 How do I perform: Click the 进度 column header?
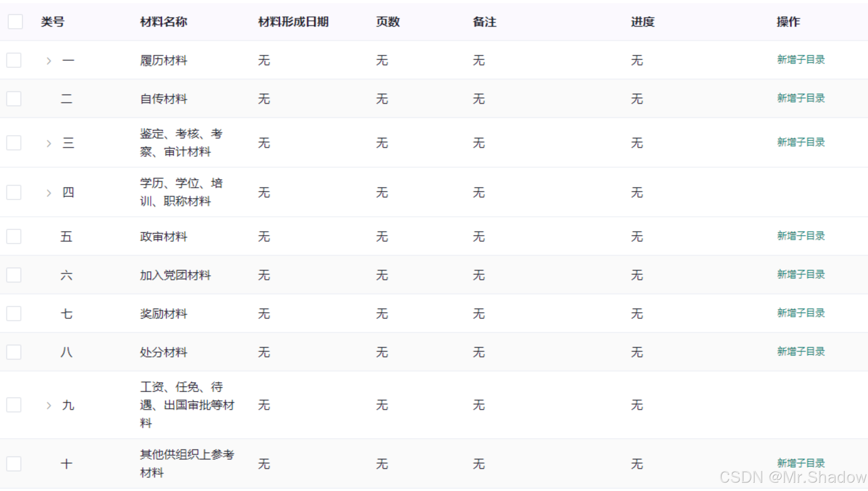point(643,22)
